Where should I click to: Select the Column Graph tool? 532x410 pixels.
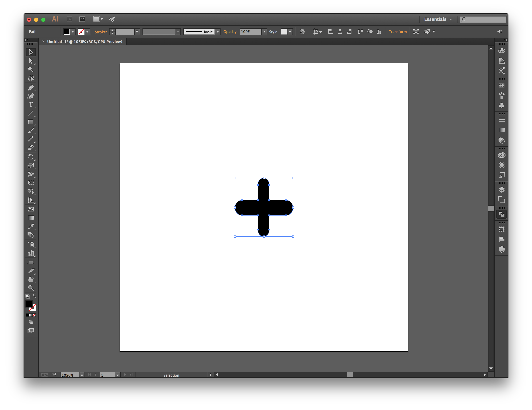[31, 253]
